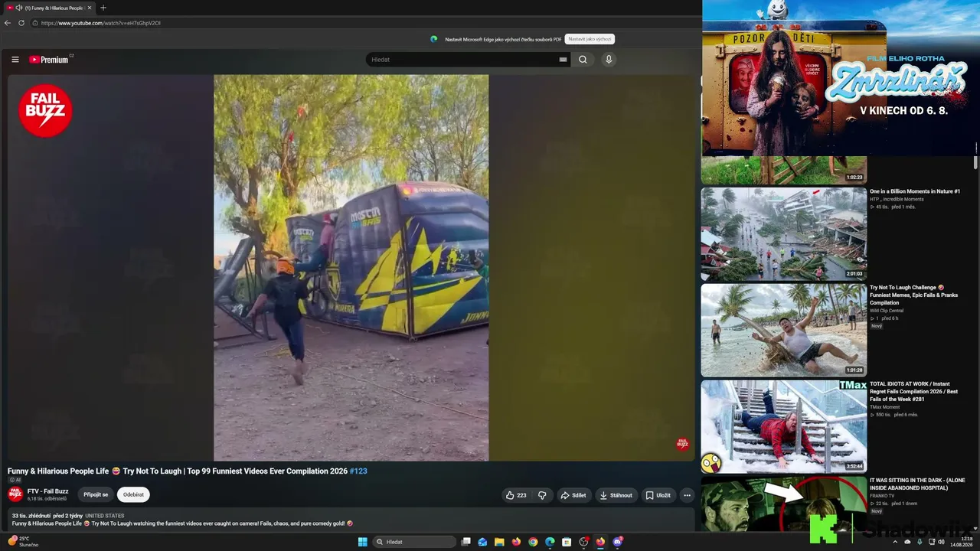Screen dimensions: 980x551
Task: Open more actions three-dot menu under video
Action: click(x=687, y=495)
